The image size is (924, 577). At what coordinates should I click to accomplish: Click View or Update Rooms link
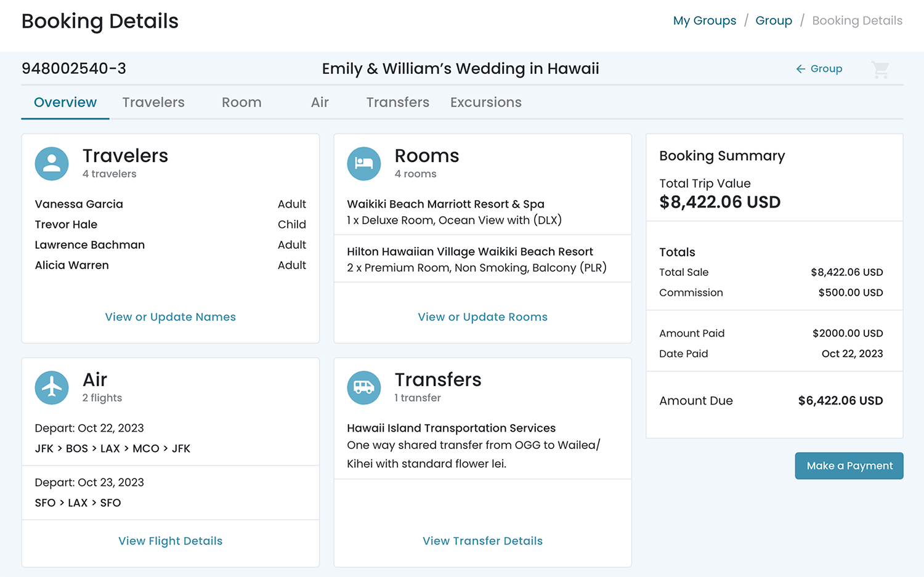click(x=482, y=317)
